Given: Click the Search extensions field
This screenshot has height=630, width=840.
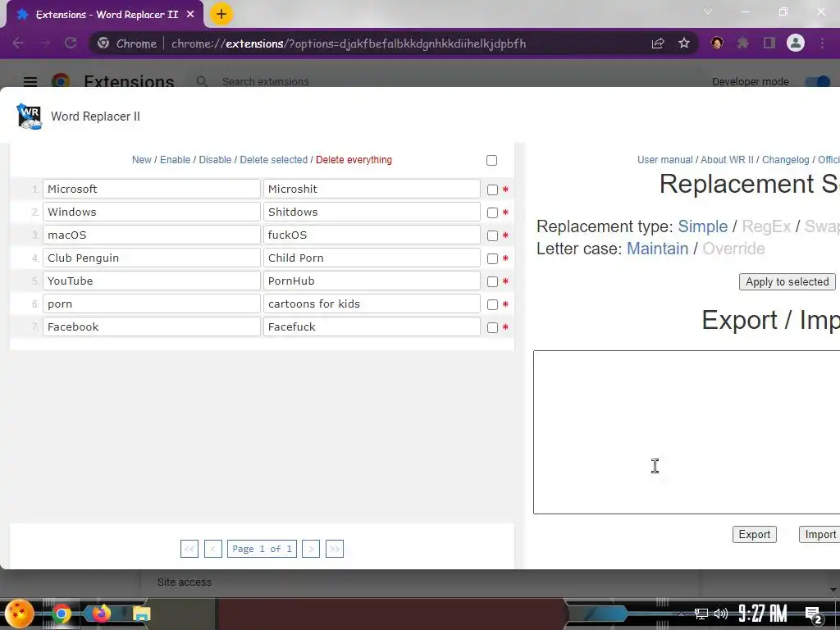Looking at the screenshot, I should coord(265,81).
